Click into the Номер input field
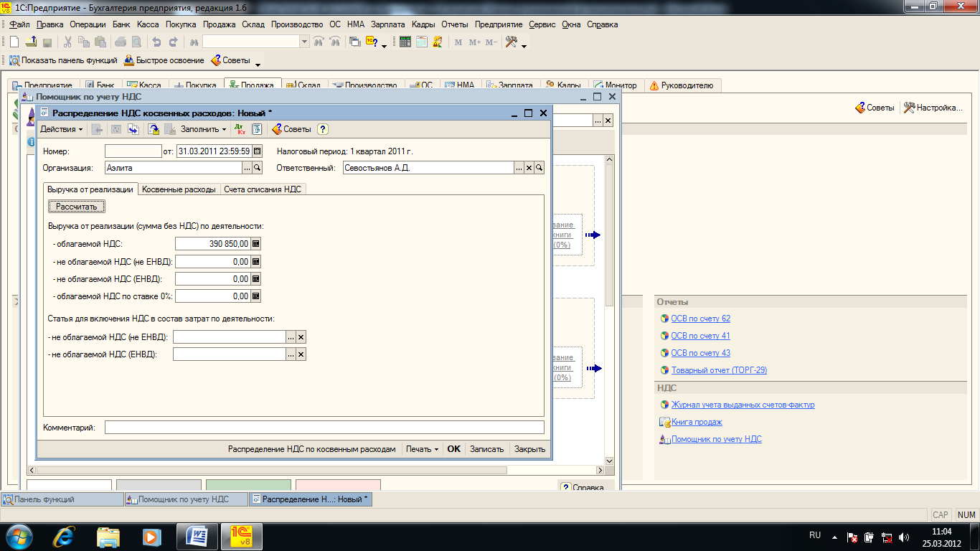This screenshot has width=980, height=551. click(133, 151)
